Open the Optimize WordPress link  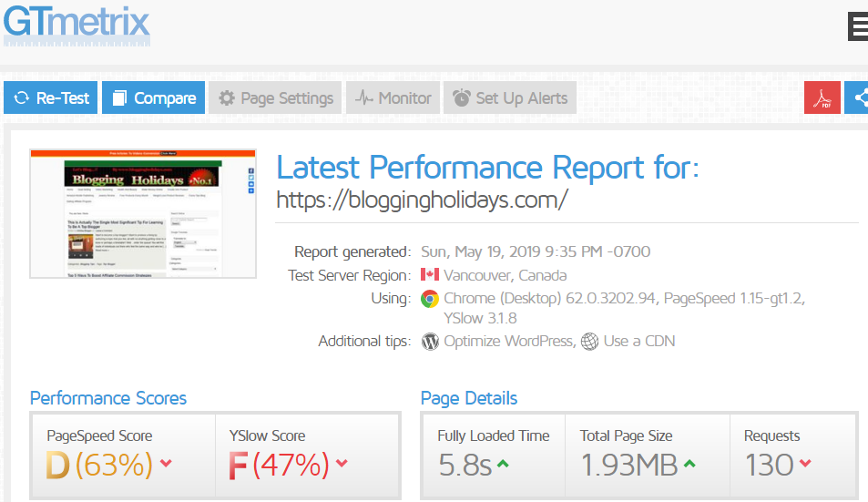508,342
